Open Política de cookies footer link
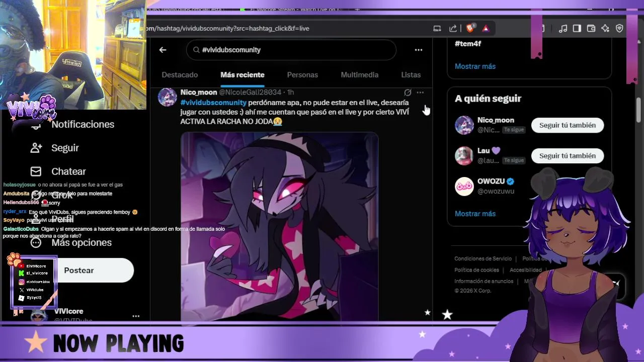 tap(476, 270)
